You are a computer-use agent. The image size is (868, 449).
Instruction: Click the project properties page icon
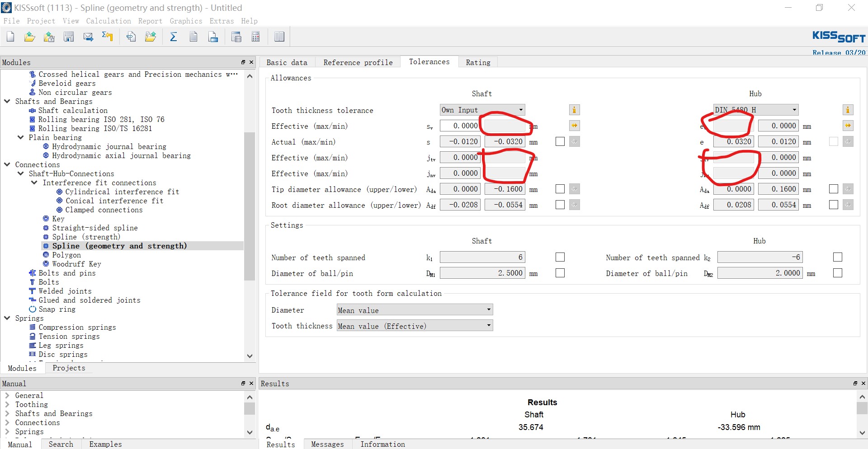click(131, 37)
